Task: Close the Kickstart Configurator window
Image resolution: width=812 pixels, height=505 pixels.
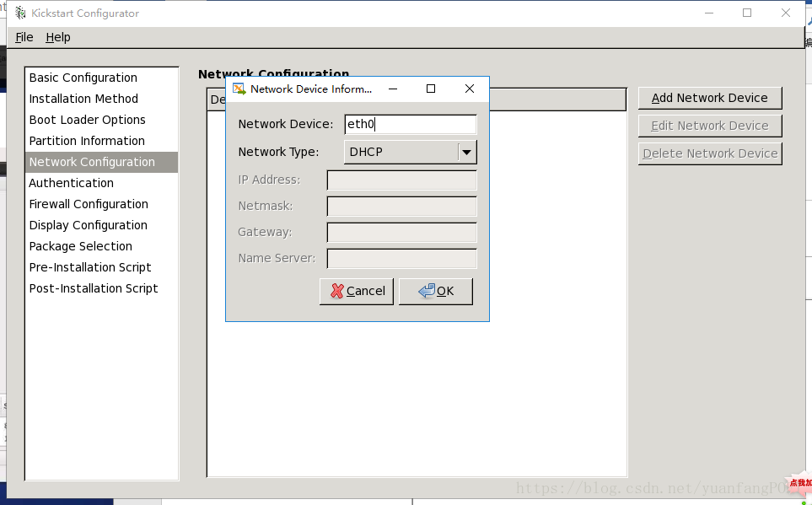Action: click(786, 13)
